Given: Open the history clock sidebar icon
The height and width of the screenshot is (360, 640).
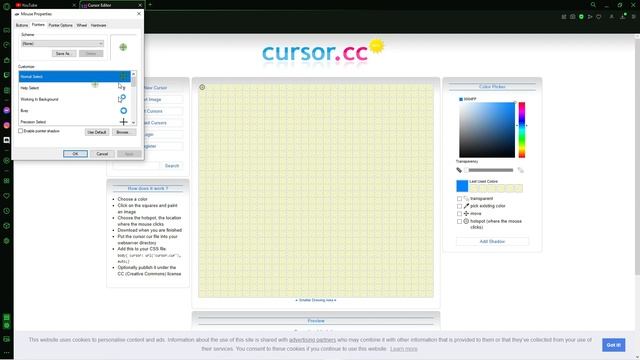Looking at the screenshot, I should pyautogui.click(x=6, y=211).
